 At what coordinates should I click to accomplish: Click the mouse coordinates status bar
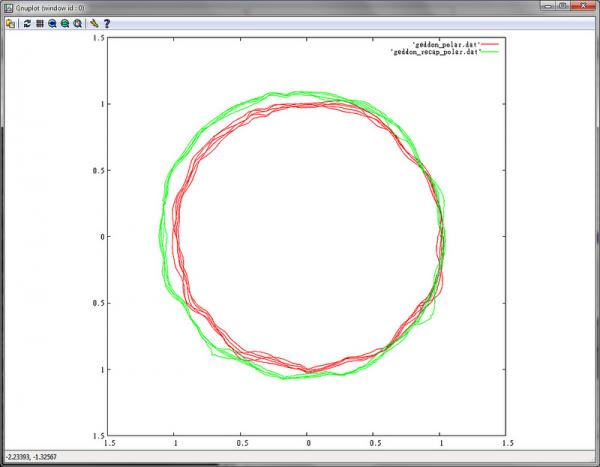[x=300, y=457]
